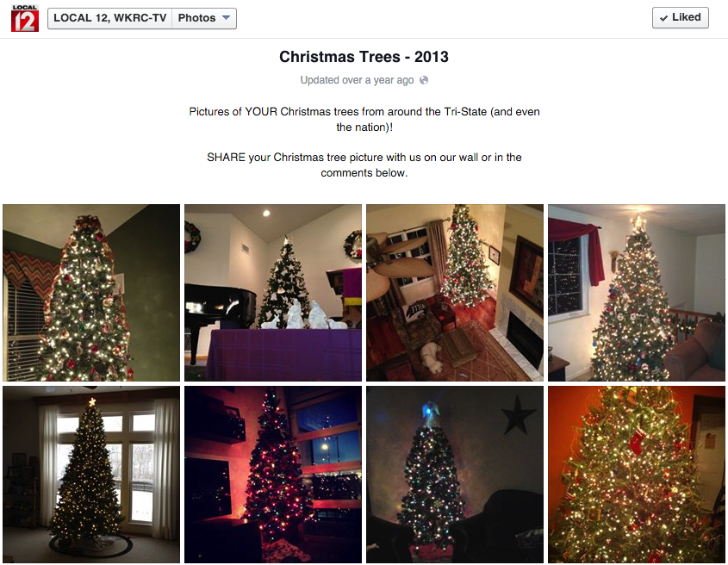This screenshot has height=565, width=728.
Task: Open the Local 12 logo icon
Action: (25, 19)
